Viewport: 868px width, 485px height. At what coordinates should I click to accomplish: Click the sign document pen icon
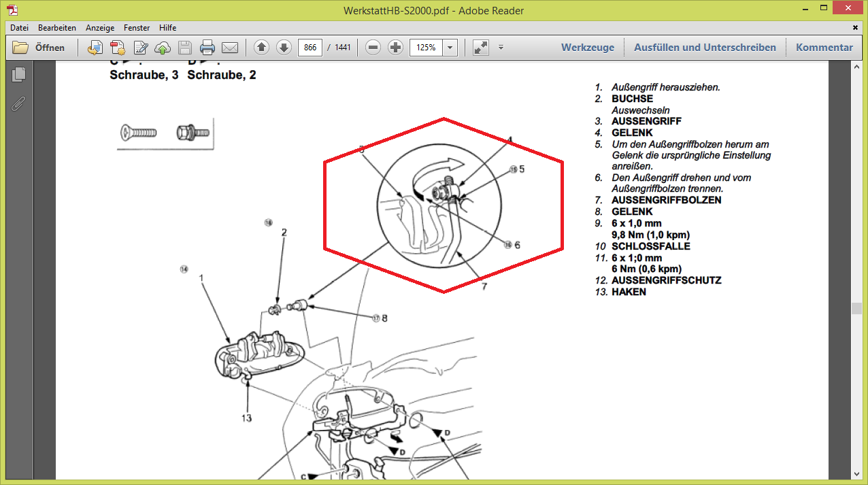click(141, 48)
